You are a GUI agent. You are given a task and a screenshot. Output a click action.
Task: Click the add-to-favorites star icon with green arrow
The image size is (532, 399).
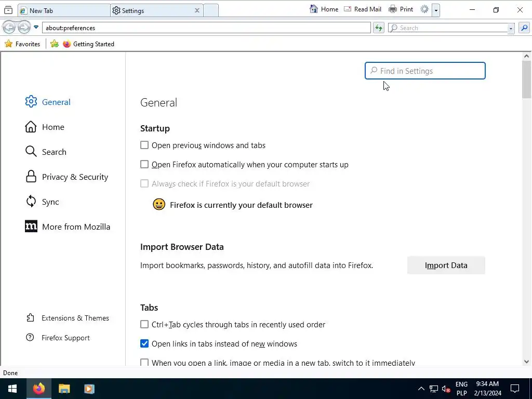pyautogui.click(x=54, y=44)
